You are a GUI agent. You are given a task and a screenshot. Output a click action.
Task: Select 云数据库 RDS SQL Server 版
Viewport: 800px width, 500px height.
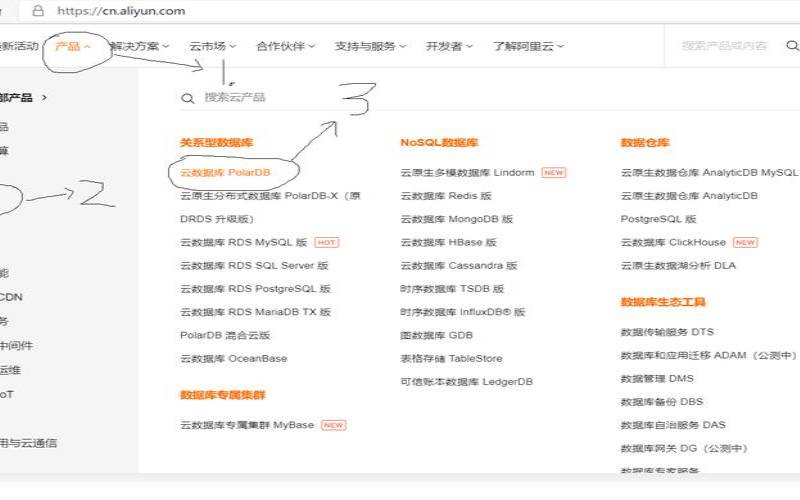pyautogui.click(x=254, y=266)
